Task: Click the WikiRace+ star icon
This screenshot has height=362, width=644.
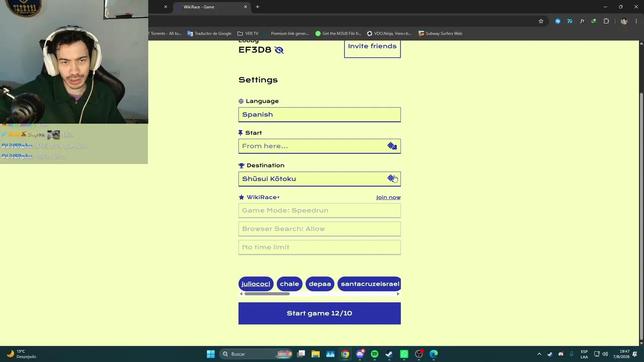Action: pos(241,197)
